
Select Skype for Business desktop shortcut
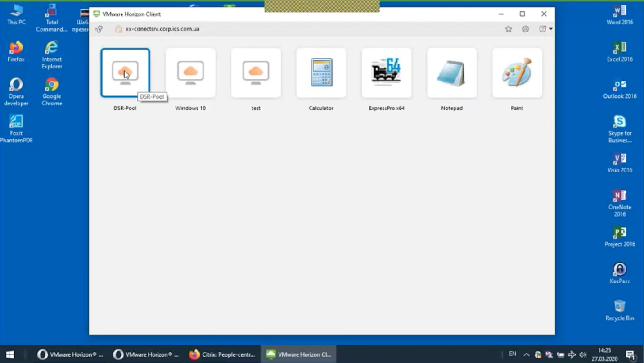point(620,129)
